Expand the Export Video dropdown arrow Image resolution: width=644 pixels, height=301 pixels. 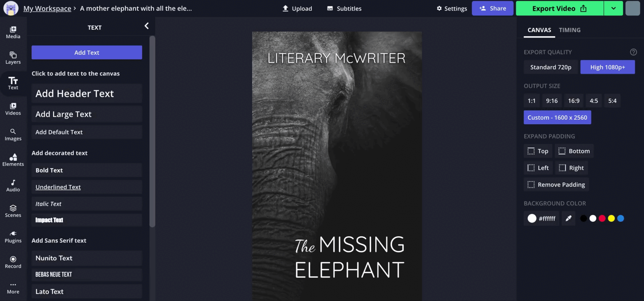point(613,8)
